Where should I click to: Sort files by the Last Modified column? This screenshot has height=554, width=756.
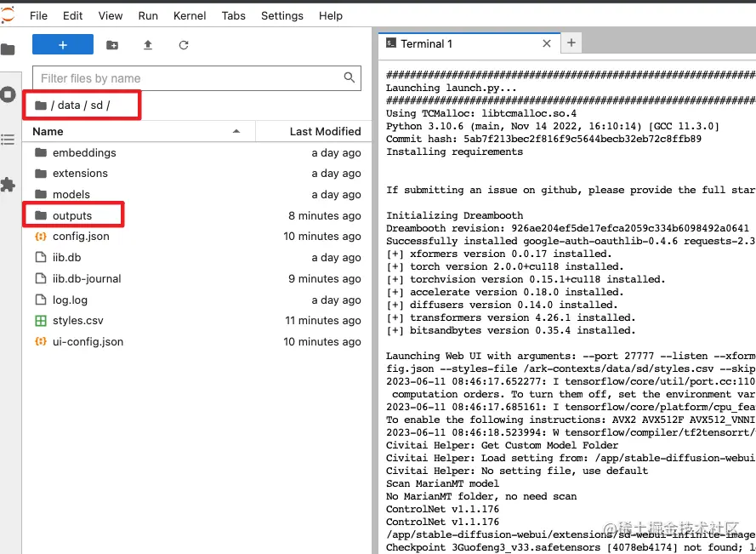[326, 131]
